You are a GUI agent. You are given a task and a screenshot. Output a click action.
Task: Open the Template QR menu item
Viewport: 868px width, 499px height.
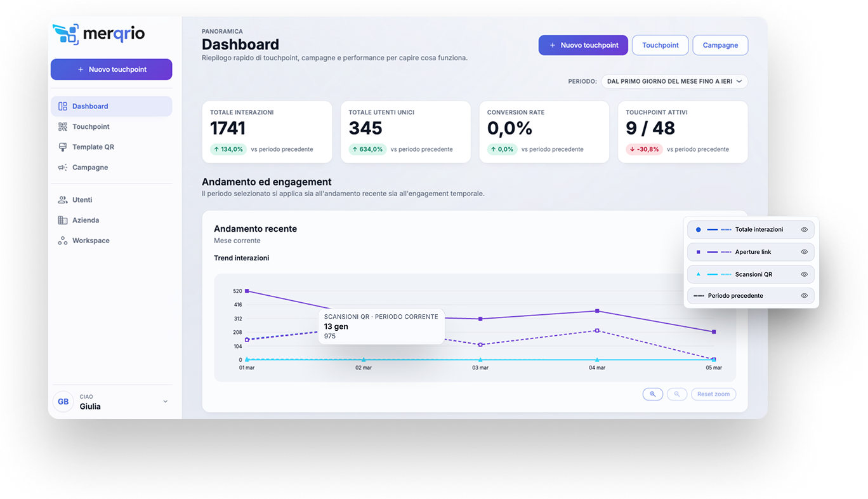click(93, 147)
